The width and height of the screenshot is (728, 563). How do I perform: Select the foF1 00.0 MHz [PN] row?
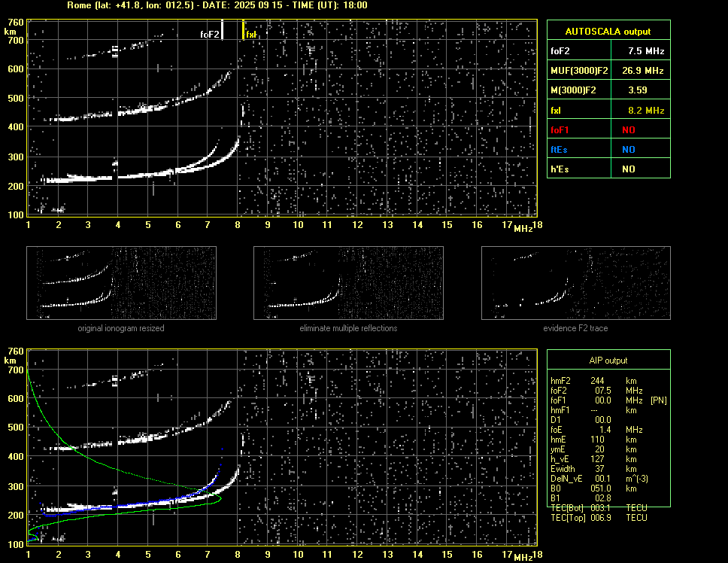pos(608,400)
